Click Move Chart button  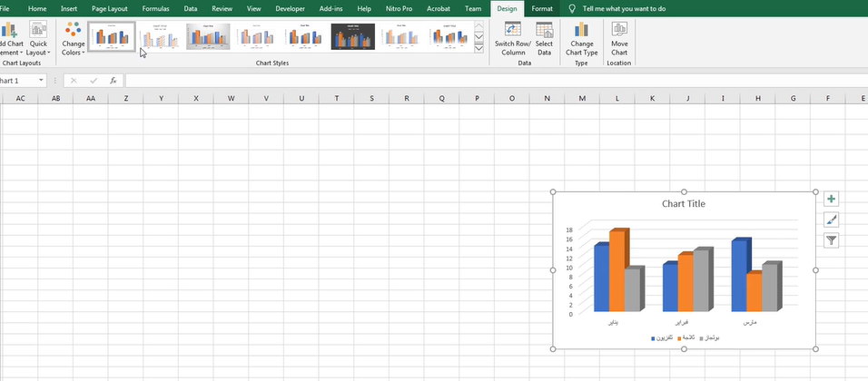pyautogui.click(x=619, y=39)
